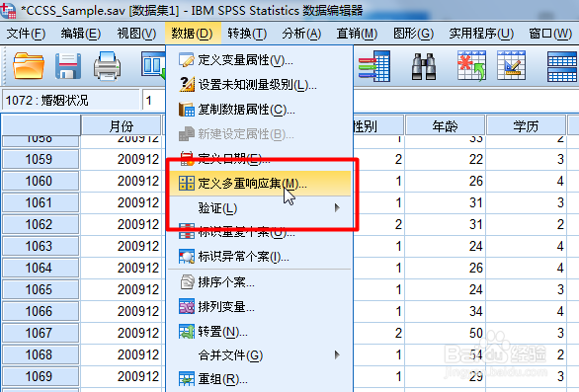
Task: Click 年龄 cell 22 in row 1059
Action: 445,159
